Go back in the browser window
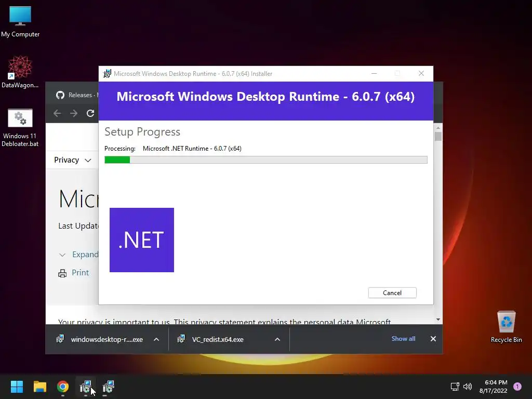 tap(57, 113)
